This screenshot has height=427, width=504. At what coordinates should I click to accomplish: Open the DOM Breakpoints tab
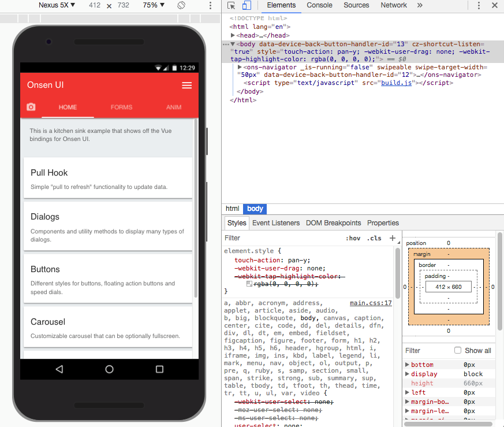333,223
